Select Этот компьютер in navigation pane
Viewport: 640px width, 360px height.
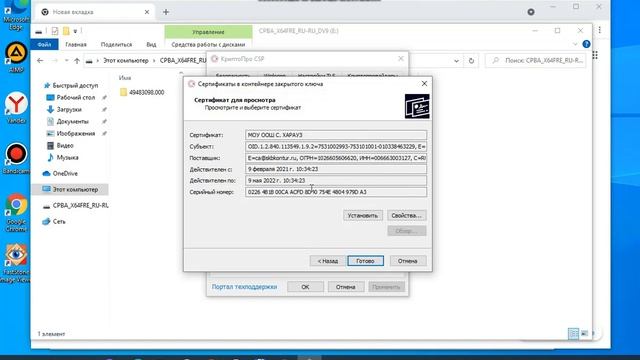point(70,189)
